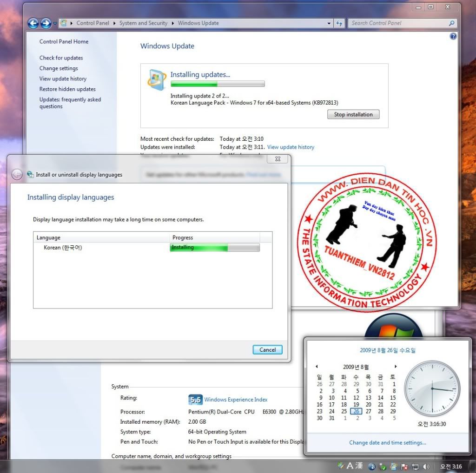Click the language bar pen icon in tray

coord(340,465)
